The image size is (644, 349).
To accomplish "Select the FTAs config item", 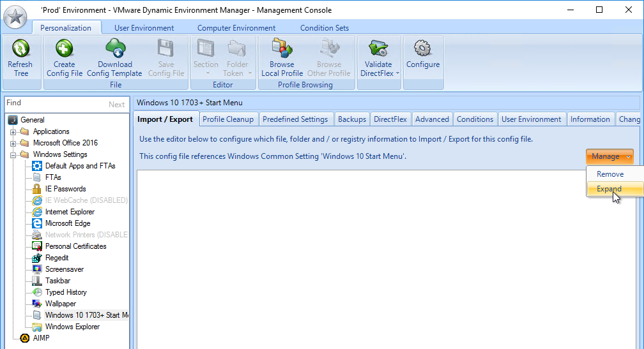I will 53,177.
